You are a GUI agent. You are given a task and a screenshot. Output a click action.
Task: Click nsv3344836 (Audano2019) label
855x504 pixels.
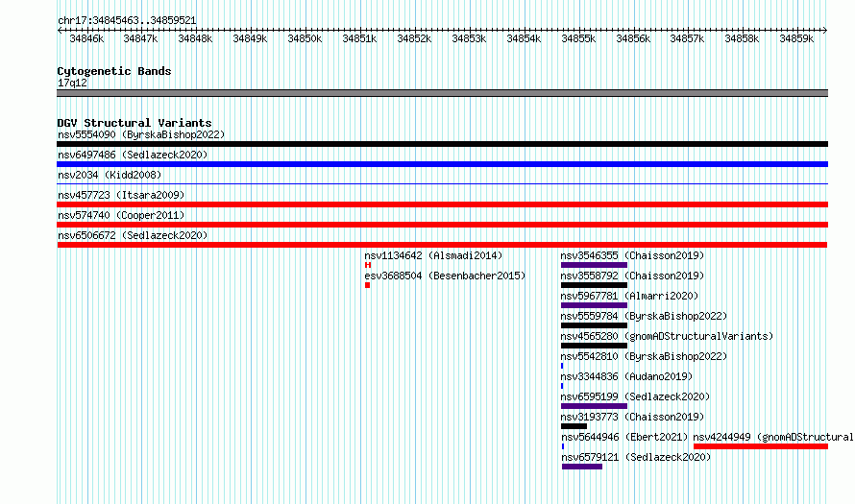626,376
